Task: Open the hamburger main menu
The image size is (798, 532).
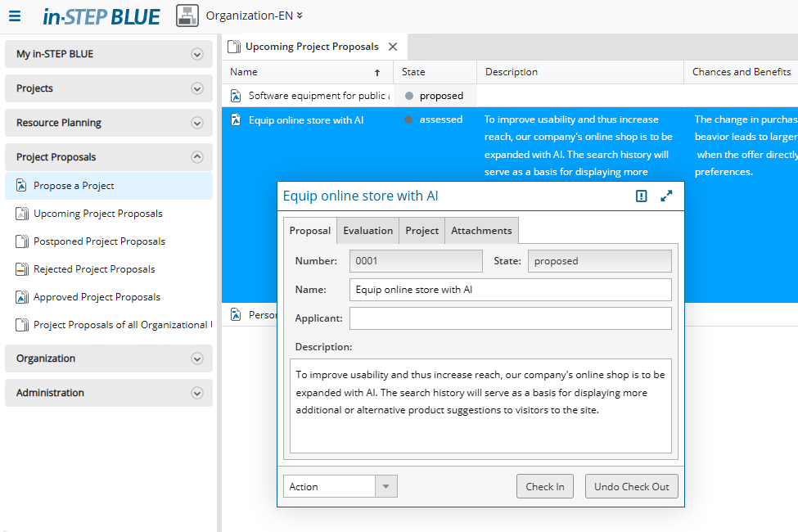Action: tap(15, 16)
